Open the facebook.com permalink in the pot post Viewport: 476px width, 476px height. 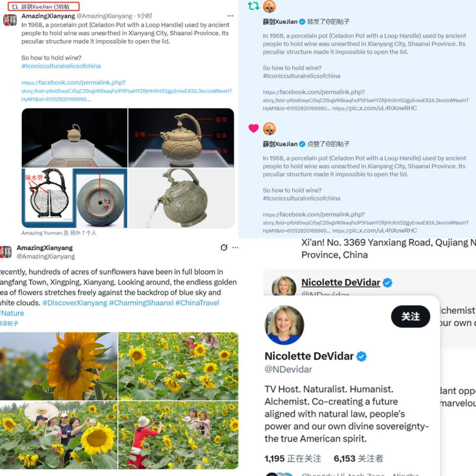click(x=127, y=91)
